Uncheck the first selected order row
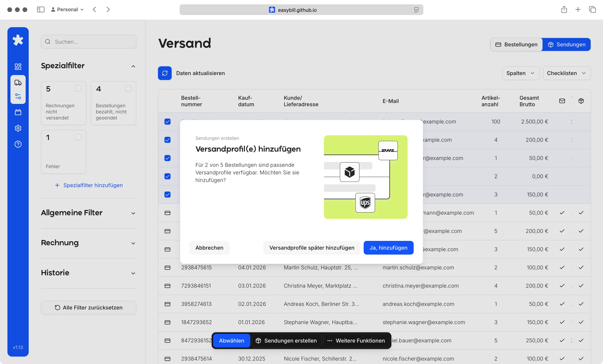603x364 pixels. (x=167, y=122)
